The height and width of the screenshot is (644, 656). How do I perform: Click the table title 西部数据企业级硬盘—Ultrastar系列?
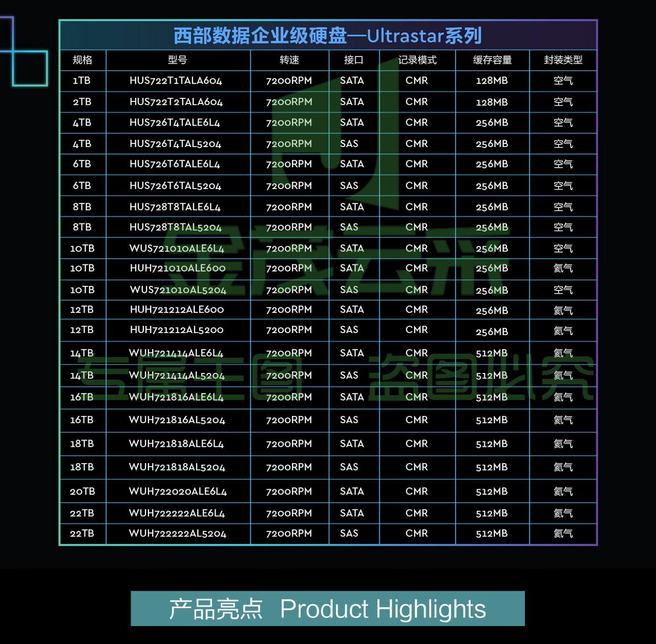tap(328, 36)
